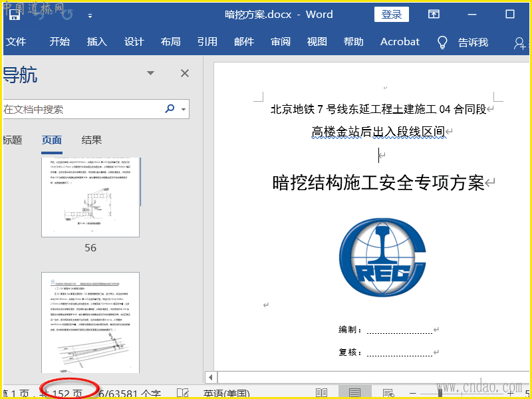Click the 在文档中搜索 search field
Viewport: 532px width, 399px height.
[x=81, y=109]
